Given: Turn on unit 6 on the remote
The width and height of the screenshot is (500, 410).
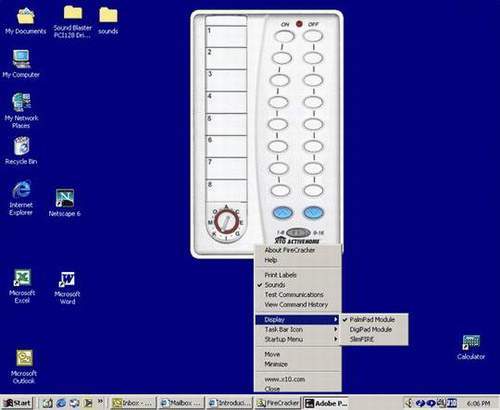Looking at the screenshot, I should (x=278, y=146).
